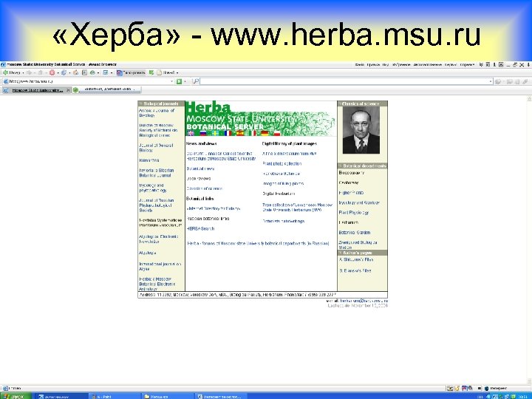The width and height of the screenshot is (532, 399).
Task: Open 'Herbarium' department link
Action: [349, 222]
